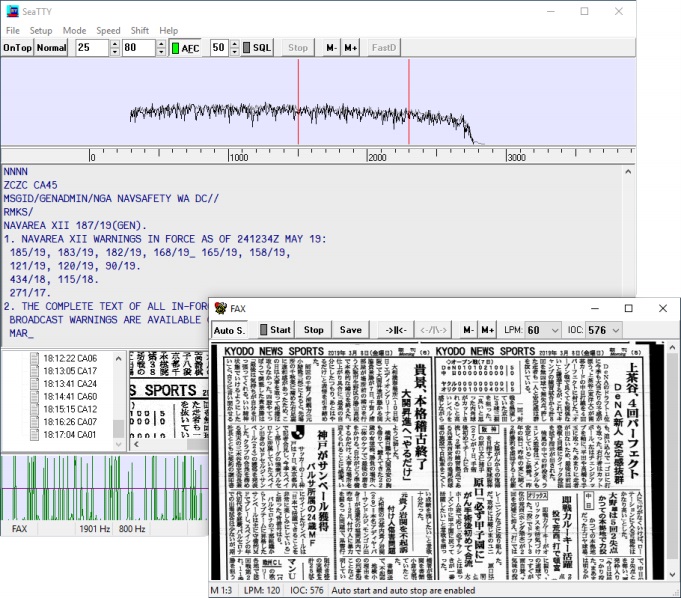The width and height of the screenshot is (681, 598).
Task: Click the right red marker line in spectrum
Action: tap(409, 102)
